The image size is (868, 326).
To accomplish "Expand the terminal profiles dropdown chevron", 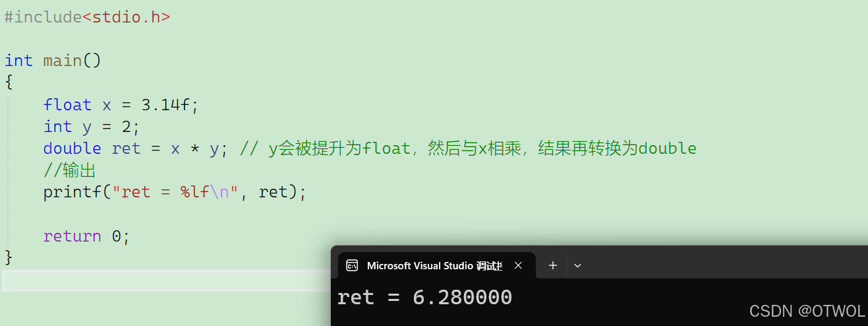I will click(x=578, y=265).
